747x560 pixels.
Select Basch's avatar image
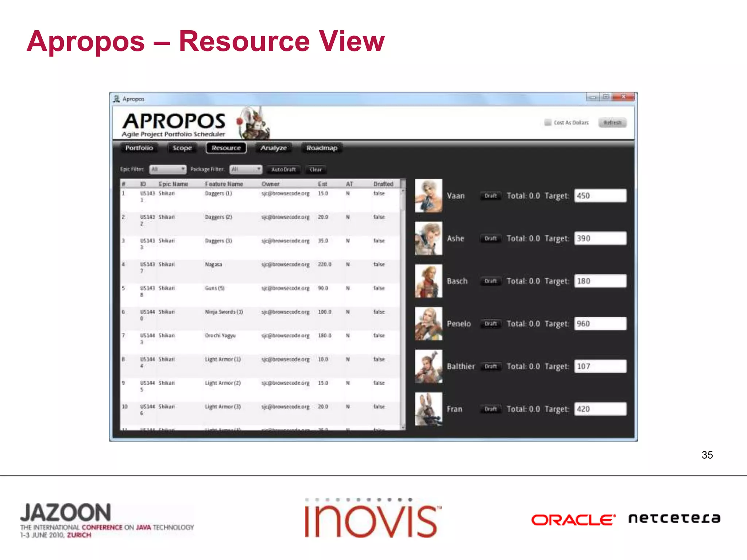(x=429, y=281)
